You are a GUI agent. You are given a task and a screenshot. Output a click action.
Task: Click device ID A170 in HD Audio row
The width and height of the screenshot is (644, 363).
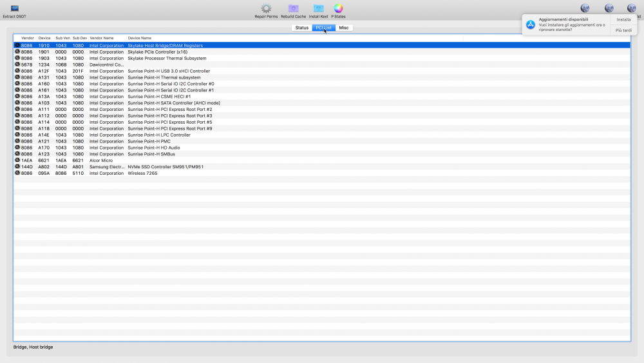point(44,148)
